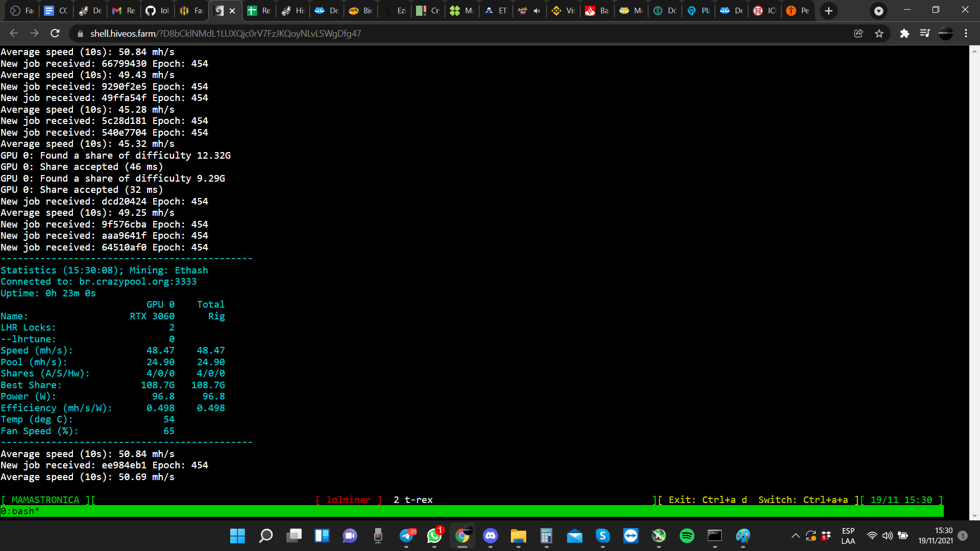Click the pool address br.crazypool.org:3333
The width and height of the screenshot is (980, 551).
pos(138,282)
